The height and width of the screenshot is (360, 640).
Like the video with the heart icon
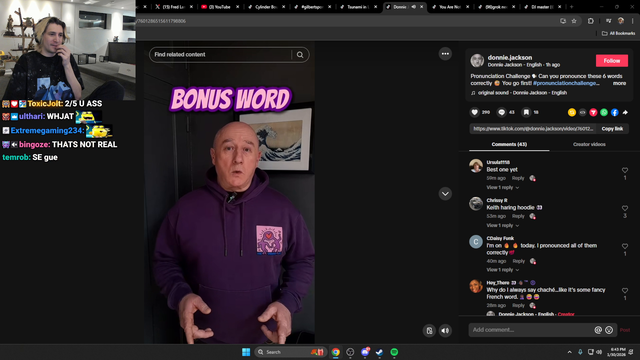click(474, 112)
